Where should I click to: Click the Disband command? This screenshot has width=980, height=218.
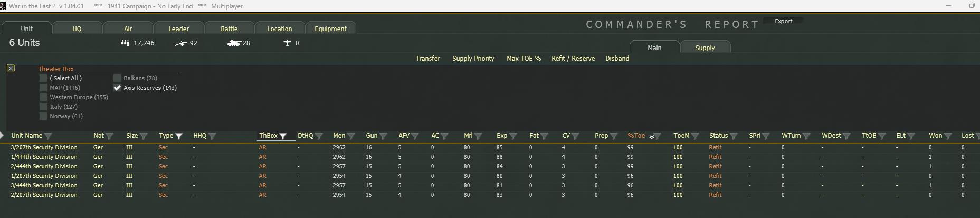point(617,59)
